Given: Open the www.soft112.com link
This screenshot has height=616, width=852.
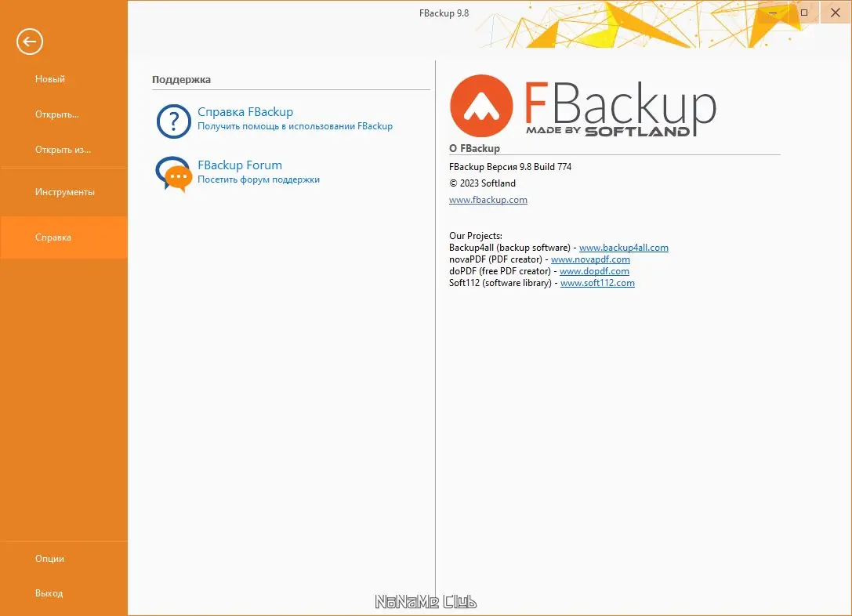Looking at the screenshot, I should (598, 283).
